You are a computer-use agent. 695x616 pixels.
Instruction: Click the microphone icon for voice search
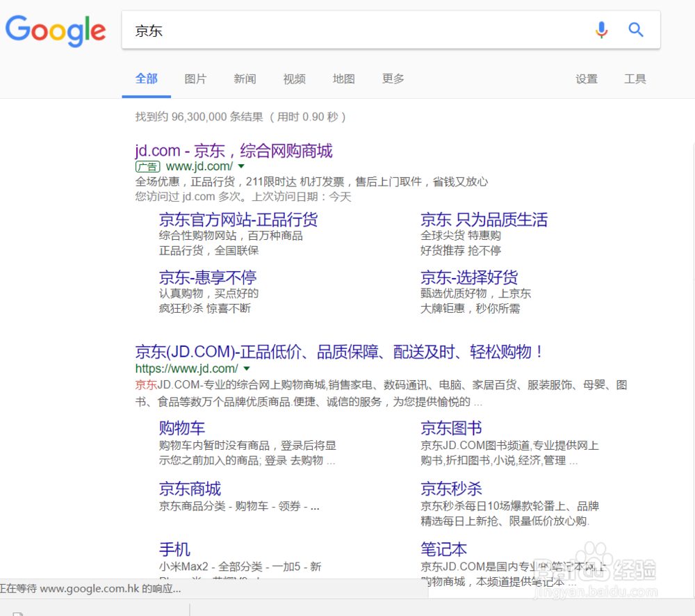601,30
